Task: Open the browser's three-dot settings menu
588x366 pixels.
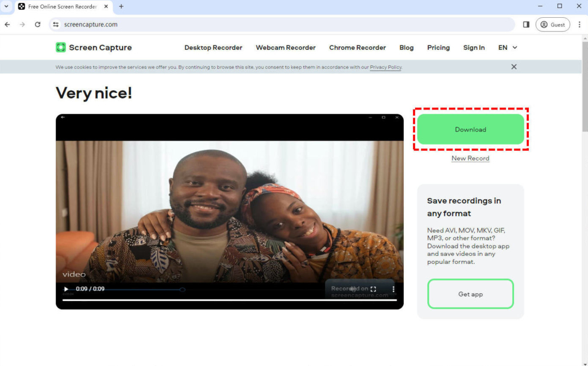Action: point(579,24)
